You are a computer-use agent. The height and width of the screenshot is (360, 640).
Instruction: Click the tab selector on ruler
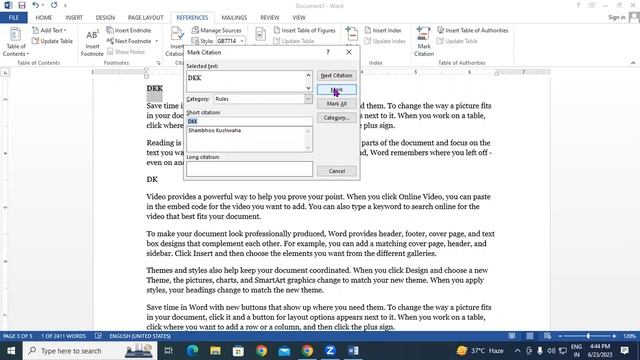[5, 73]
